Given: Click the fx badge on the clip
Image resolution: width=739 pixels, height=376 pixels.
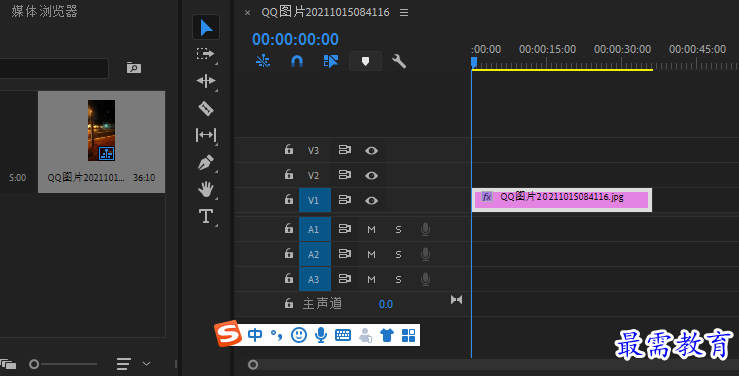Looking at the screenshot, I should pyautogui.click(x=487, y=196).
